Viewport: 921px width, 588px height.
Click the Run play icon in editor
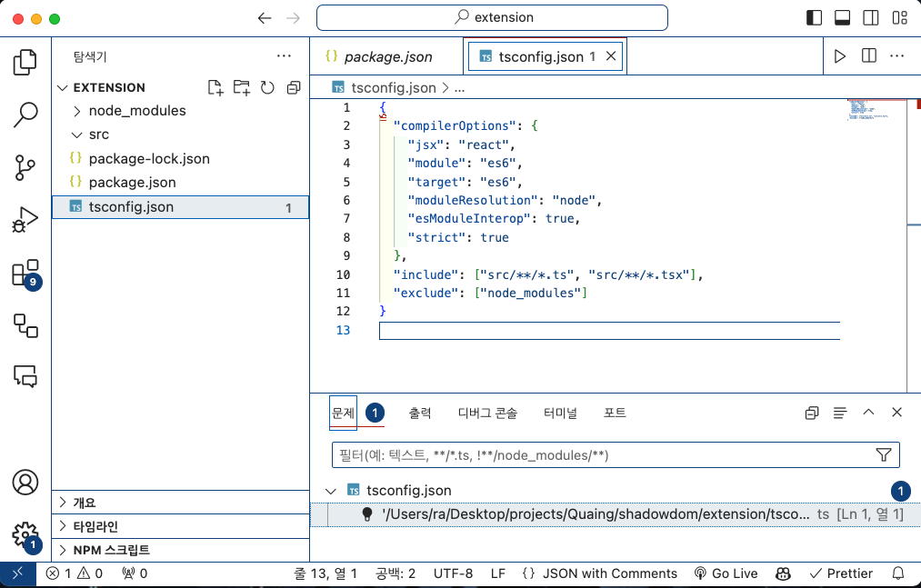[840, 56]
